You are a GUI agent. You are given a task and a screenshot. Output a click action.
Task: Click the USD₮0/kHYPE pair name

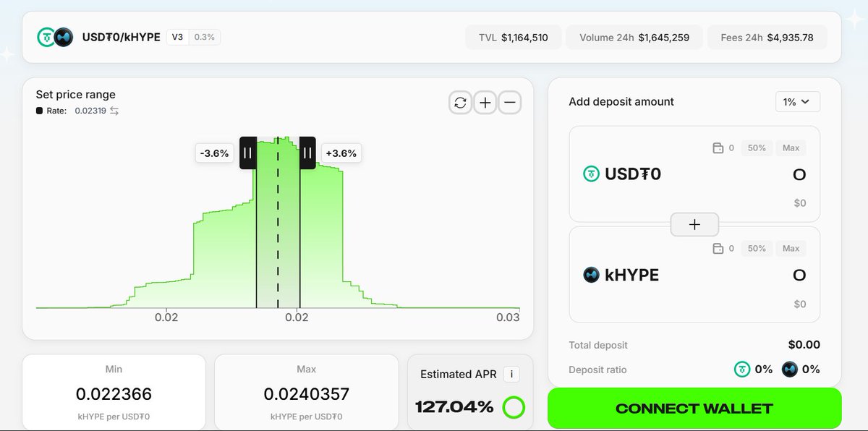pos(122,37)
